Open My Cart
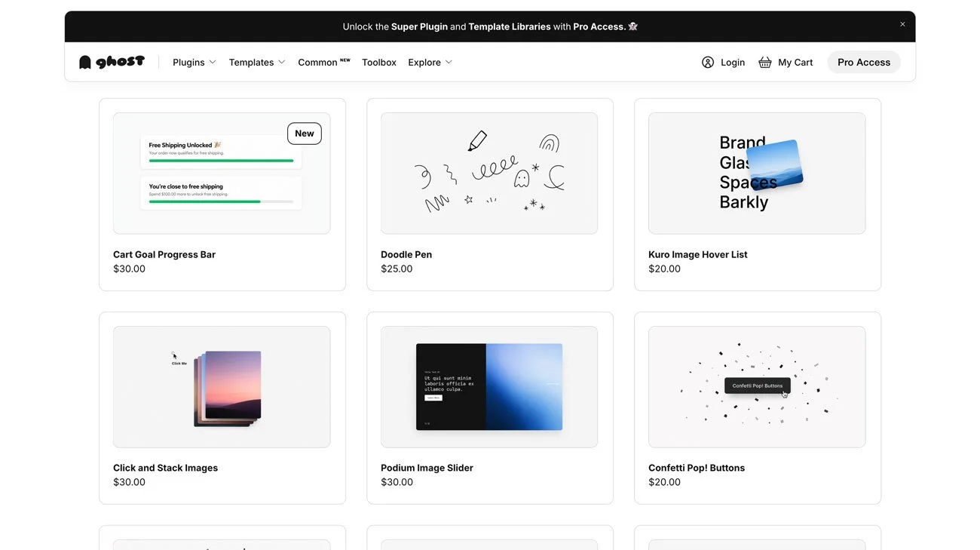 pyautogui.click(x=786, y=63)
